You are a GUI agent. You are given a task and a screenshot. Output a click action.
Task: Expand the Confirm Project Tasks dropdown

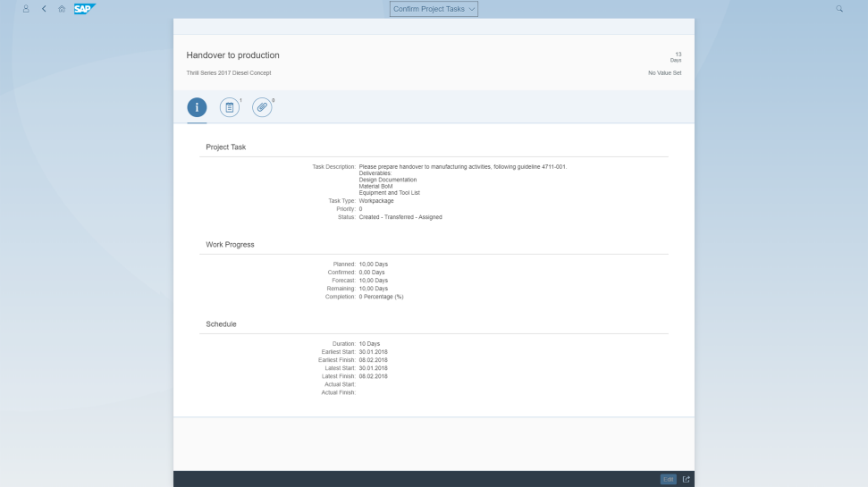pos(434,9)
